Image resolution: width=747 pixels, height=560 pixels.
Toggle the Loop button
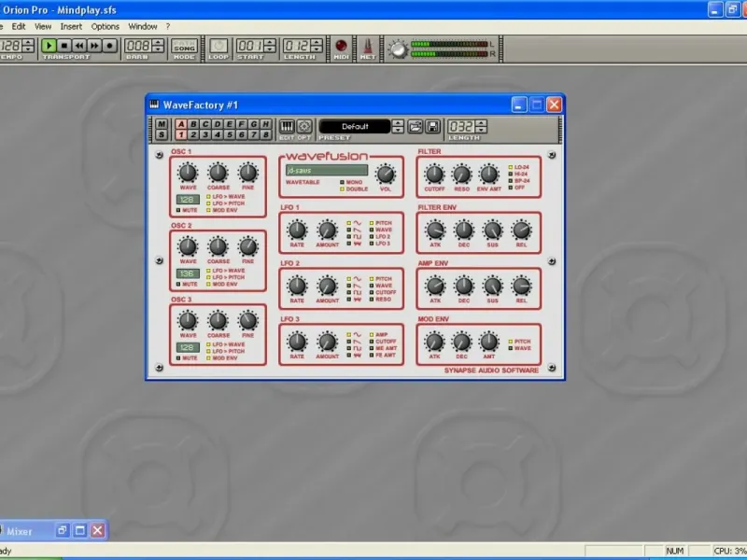click(x=218, y=45)
